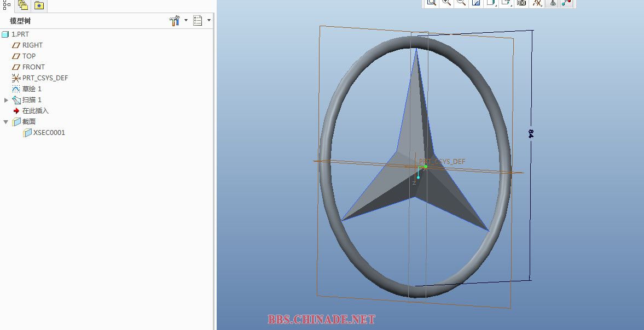Select the 在此插入 insert marker

(x=31, y=111)
